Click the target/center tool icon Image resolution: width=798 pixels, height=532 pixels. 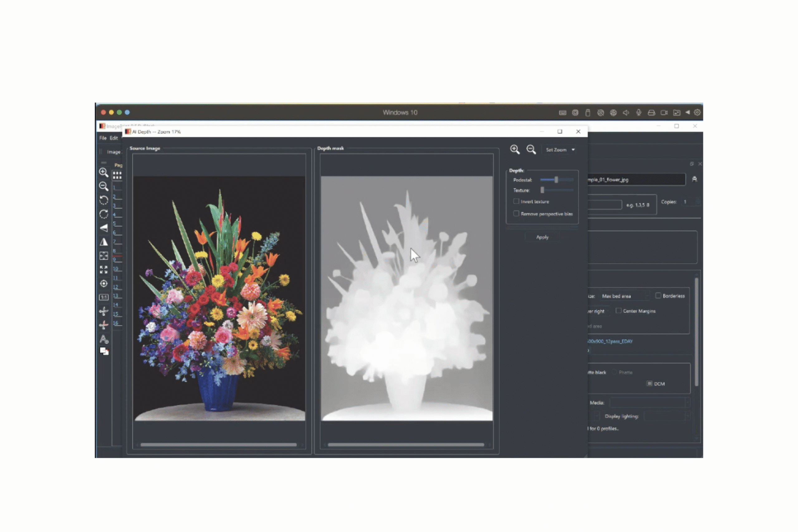point(103,283)
